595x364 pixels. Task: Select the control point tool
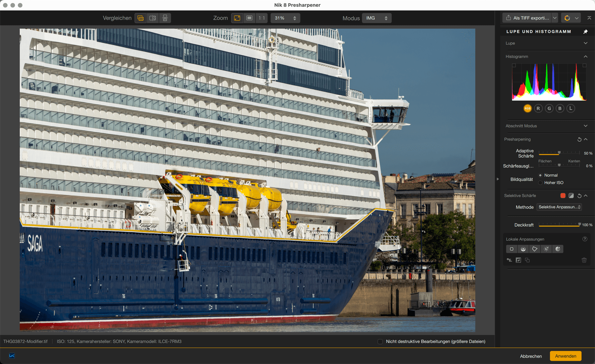[512, 249]
